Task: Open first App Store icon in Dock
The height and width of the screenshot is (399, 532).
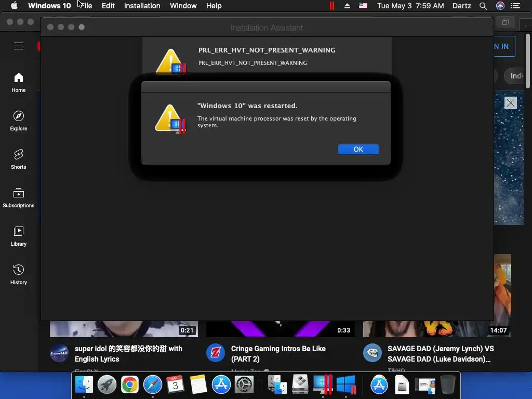Action: click(x=221, y=385)
